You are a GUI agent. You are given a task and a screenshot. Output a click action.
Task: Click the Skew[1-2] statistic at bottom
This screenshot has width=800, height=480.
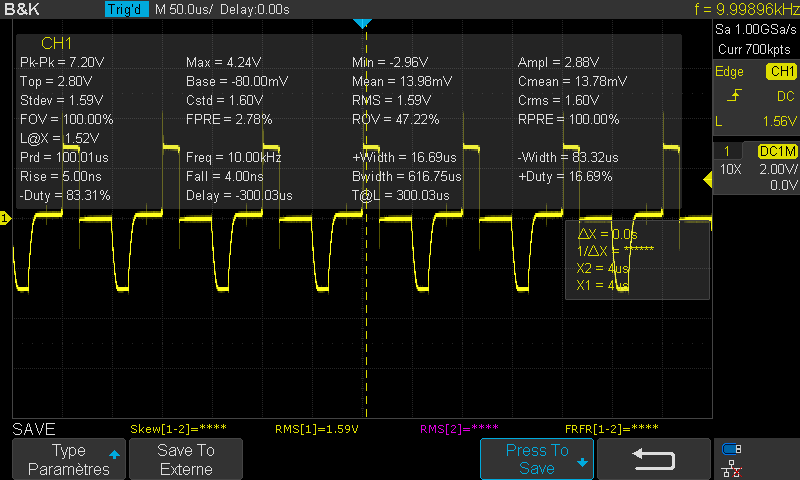[178, 428]
